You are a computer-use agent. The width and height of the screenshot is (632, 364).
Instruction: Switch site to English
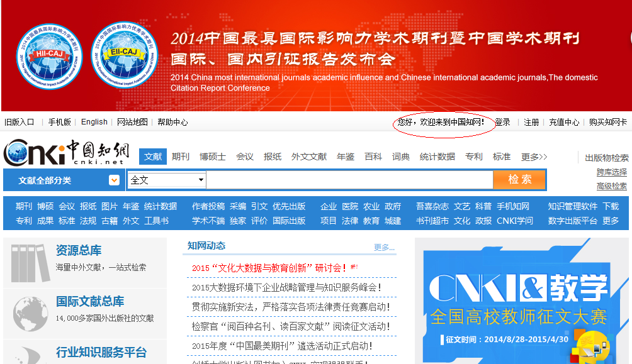(x=94, y=122)
